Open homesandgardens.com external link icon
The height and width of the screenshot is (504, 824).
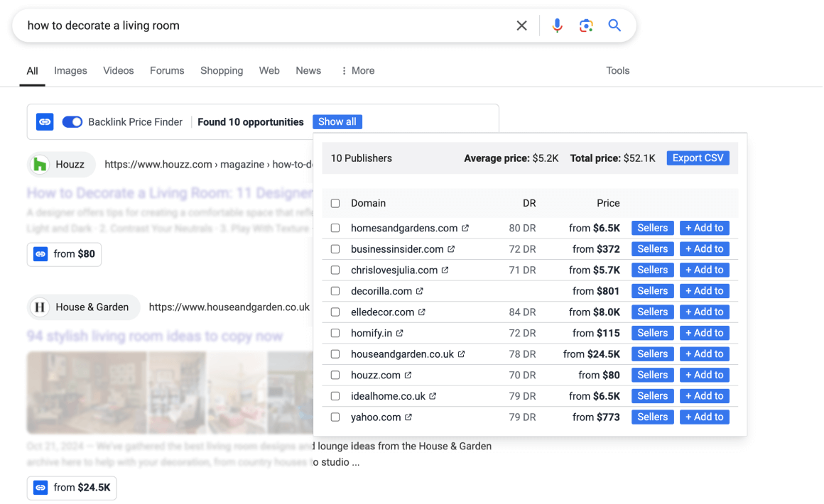(465, 228)
